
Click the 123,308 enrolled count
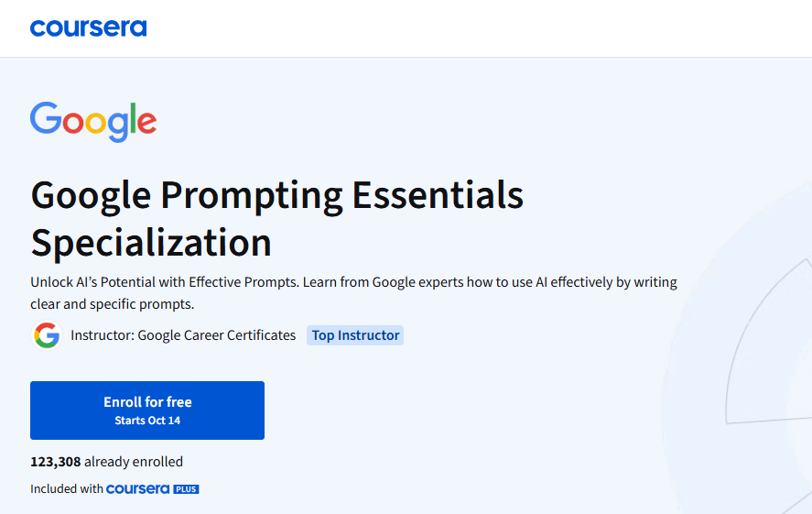[55, 462]
